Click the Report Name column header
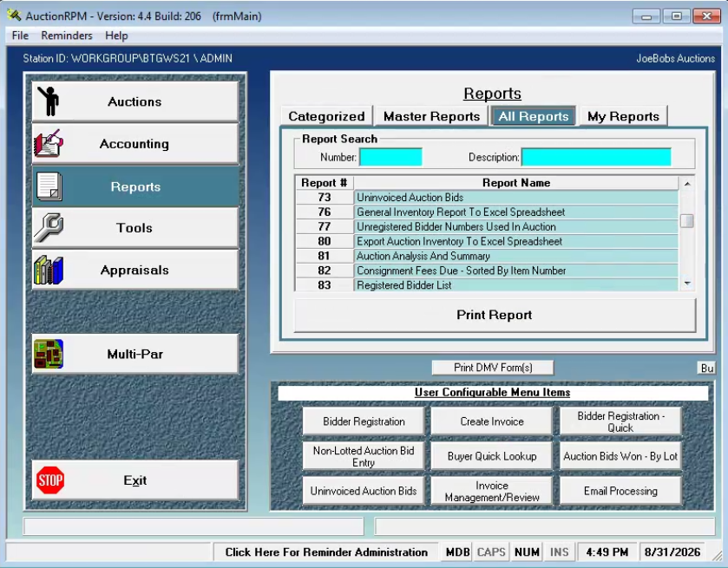 tap(515, 183)
